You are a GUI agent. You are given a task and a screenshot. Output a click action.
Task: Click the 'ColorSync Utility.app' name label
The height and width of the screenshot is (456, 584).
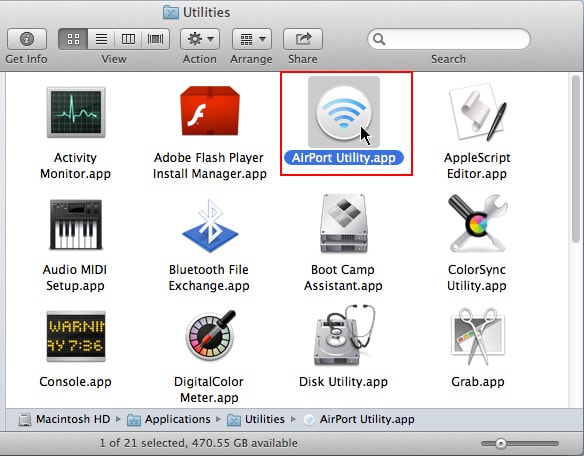(477, 278)
